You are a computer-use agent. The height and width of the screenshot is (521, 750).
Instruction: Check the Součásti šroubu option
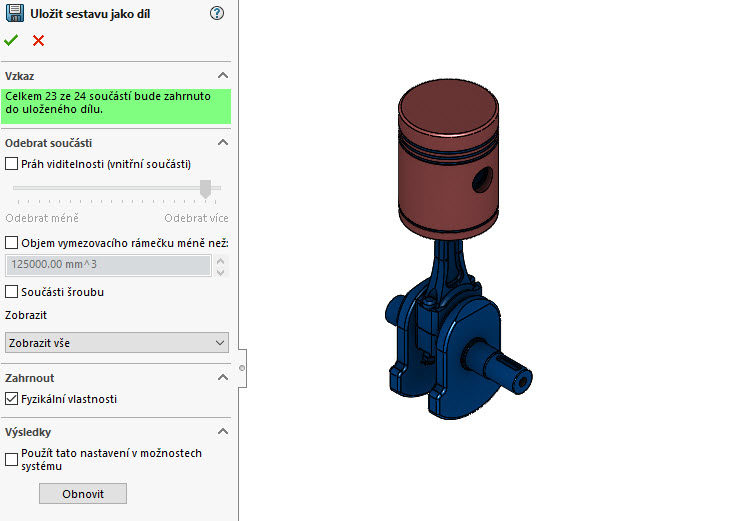click(x=11, y=291)
